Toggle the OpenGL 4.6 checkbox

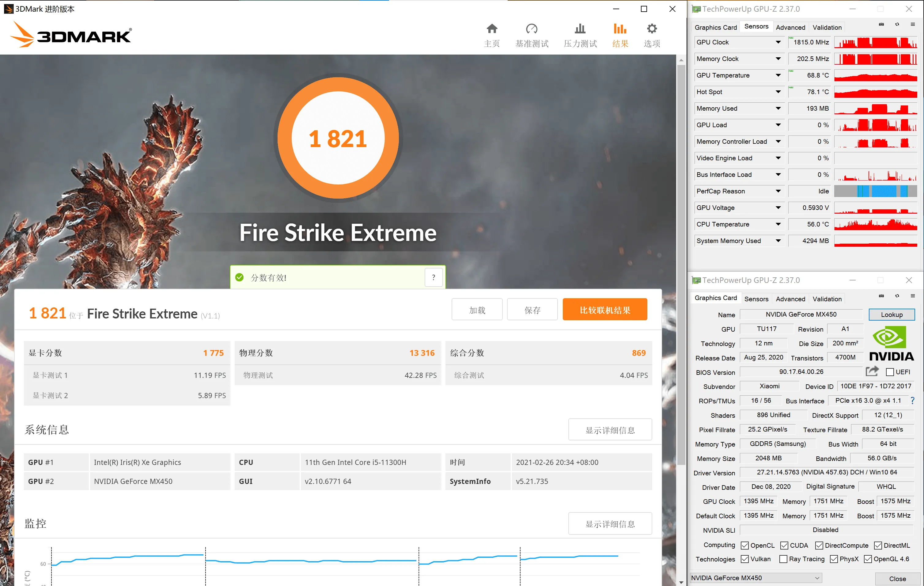(868, 559)
